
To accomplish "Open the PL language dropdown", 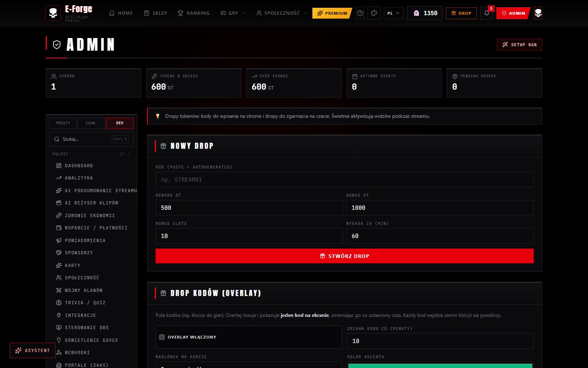I will click(x=393, y=13).
